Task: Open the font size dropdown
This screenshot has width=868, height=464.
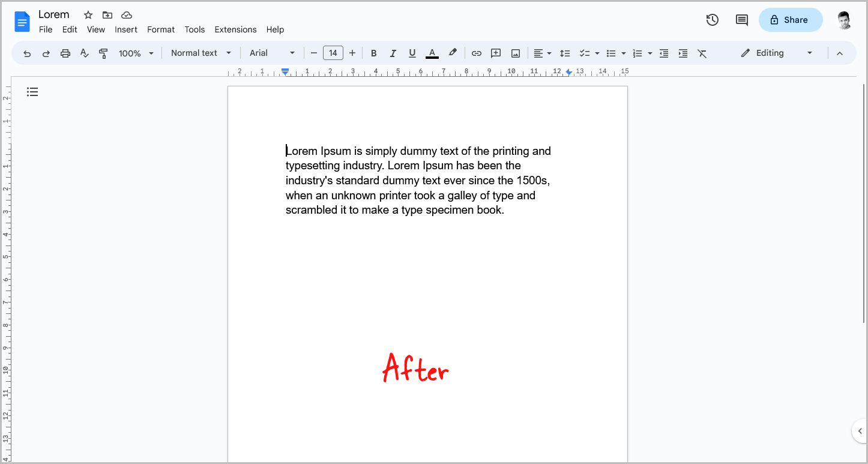Action: tap(333, 53)
